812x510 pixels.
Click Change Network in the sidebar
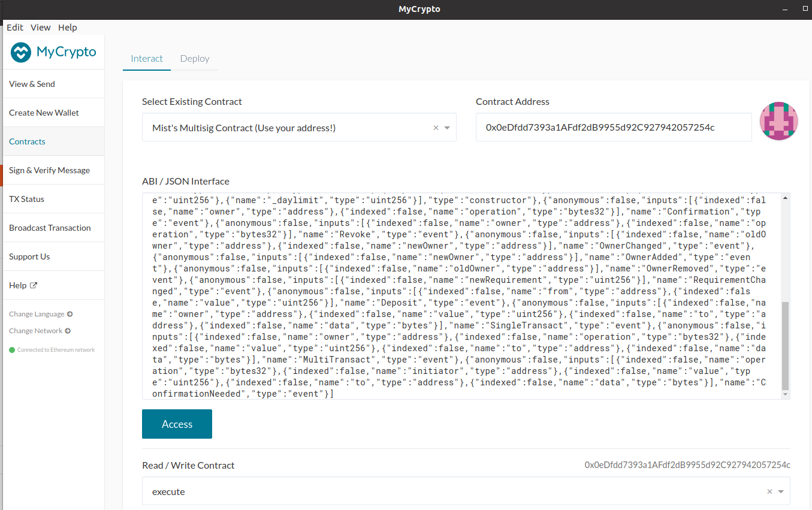(36, 331)
